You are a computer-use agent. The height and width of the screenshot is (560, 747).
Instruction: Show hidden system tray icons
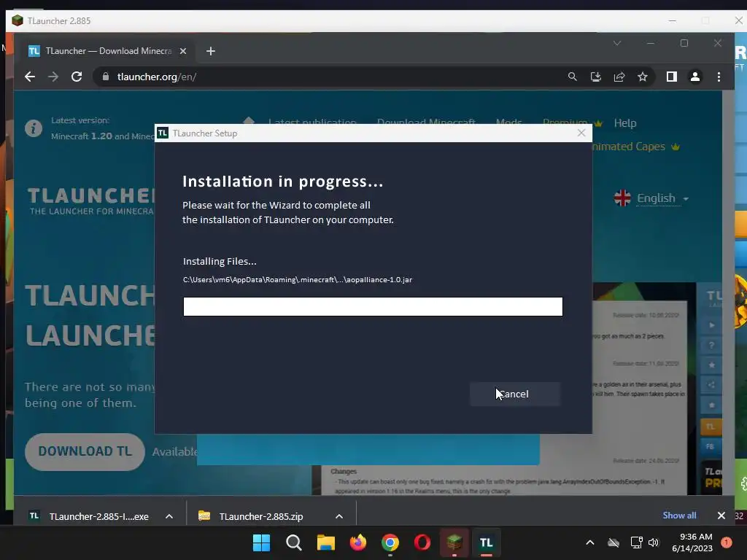589,542
